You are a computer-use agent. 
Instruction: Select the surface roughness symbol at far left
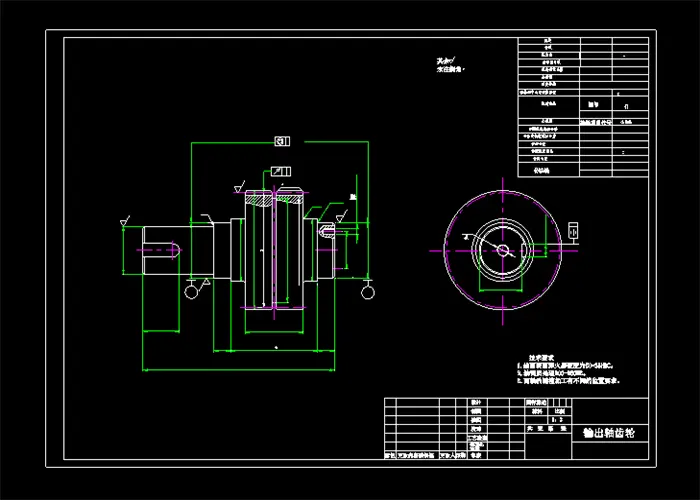tap(126, 219)
